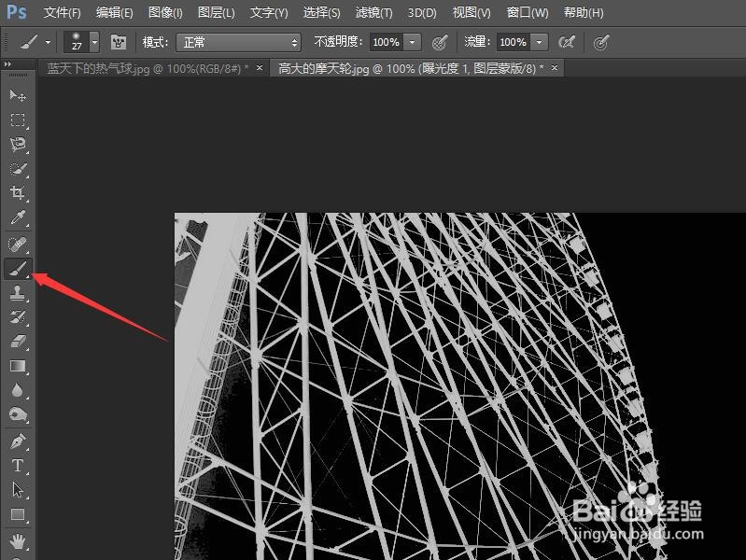Select the Path Selection tool
Viewport: 746px width, 560px height.
(18, 490)
